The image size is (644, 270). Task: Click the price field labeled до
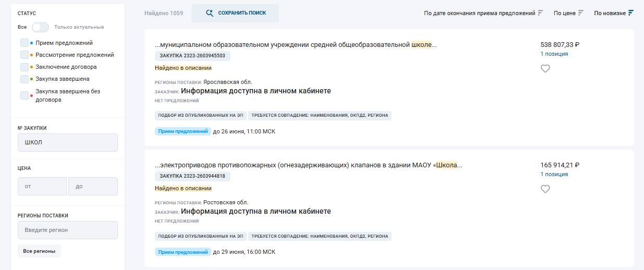93,186
